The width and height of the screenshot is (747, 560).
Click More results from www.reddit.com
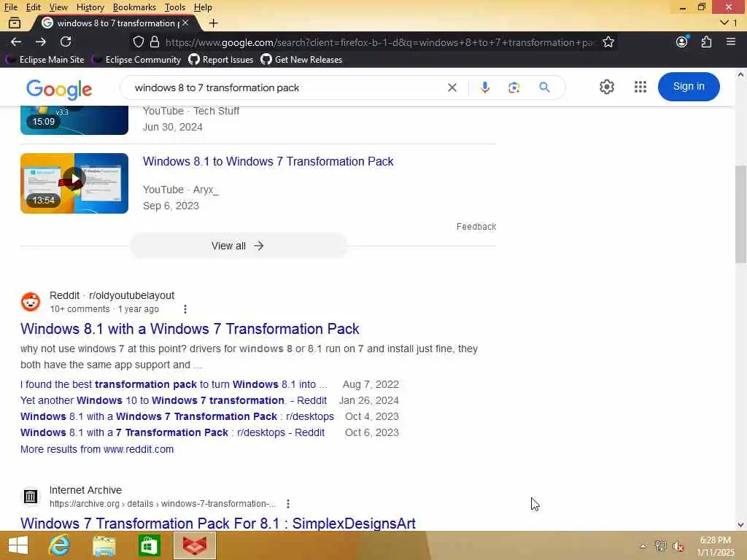[97, 449]
